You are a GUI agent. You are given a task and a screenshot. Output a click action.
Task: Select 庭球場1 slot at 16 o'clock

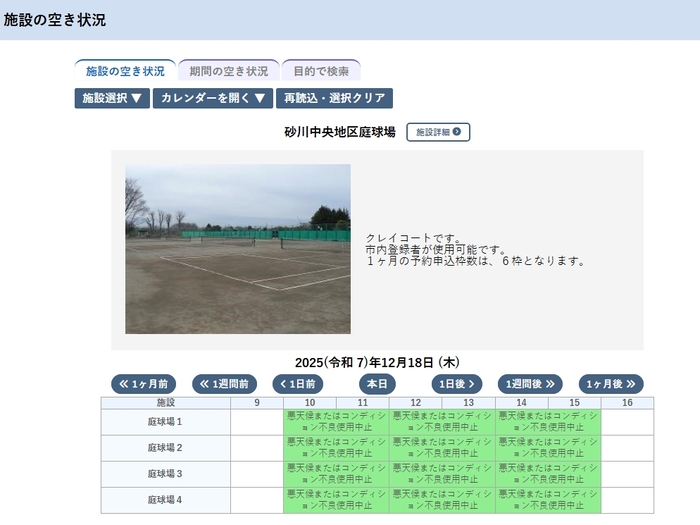pyautogui.click(x=627, y=422)
